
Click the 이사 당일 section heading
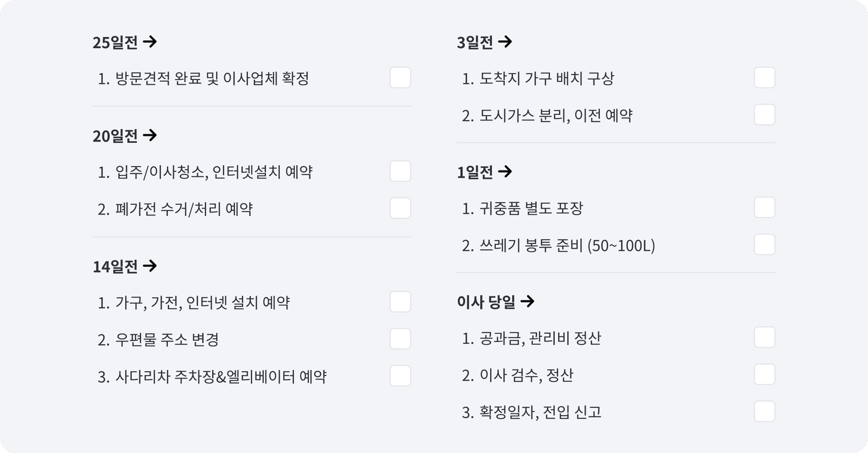pos(486,302)
